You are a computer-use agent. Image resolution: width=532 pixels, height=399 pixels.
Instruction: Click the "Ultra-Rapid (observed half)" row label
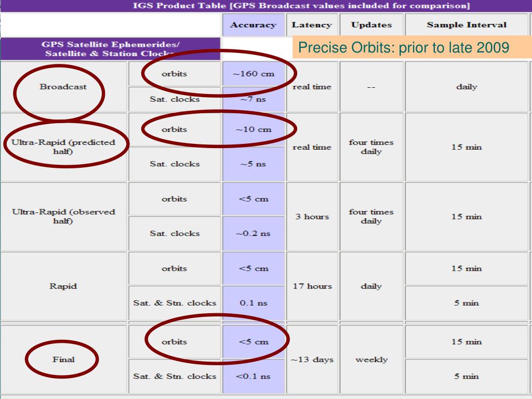pyautogui.click(x=63, y=216)
